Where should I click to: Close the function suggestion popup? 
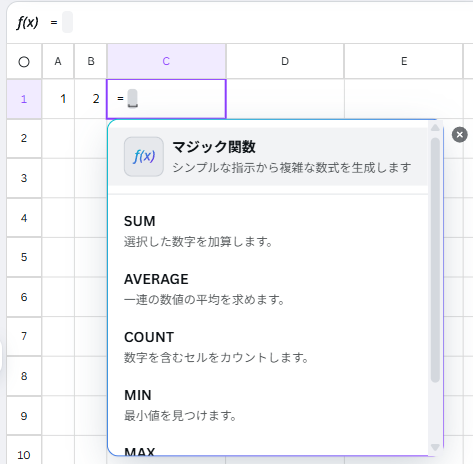460,135
